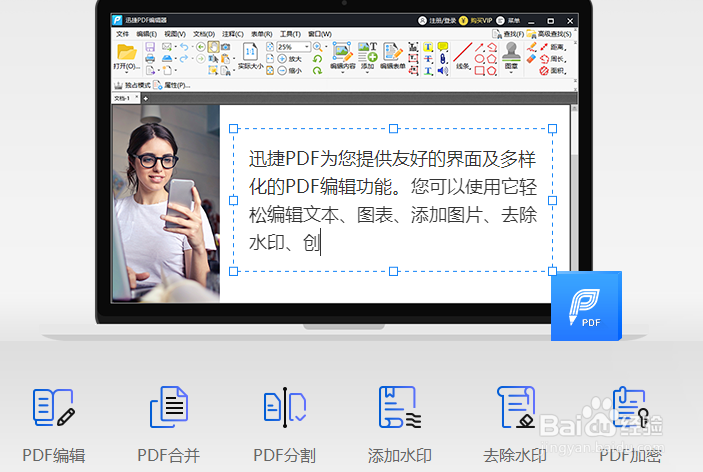The image size is (703, 472).
Task: Select the red Oval shape tool
Action: pyautogui.click(x=479, y=59)
